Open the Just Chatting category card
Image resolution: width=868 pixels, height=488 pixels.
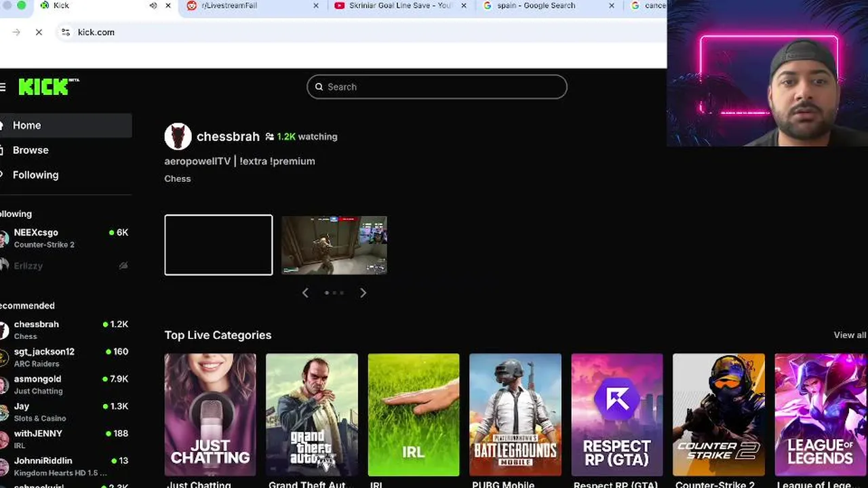click(210, 415)
